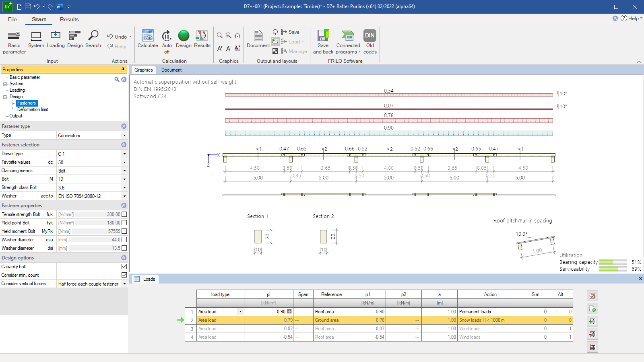Click the new file icon in title bar
Image resolution: width=644 pixels, height=362 pixels.
[19, 6]
